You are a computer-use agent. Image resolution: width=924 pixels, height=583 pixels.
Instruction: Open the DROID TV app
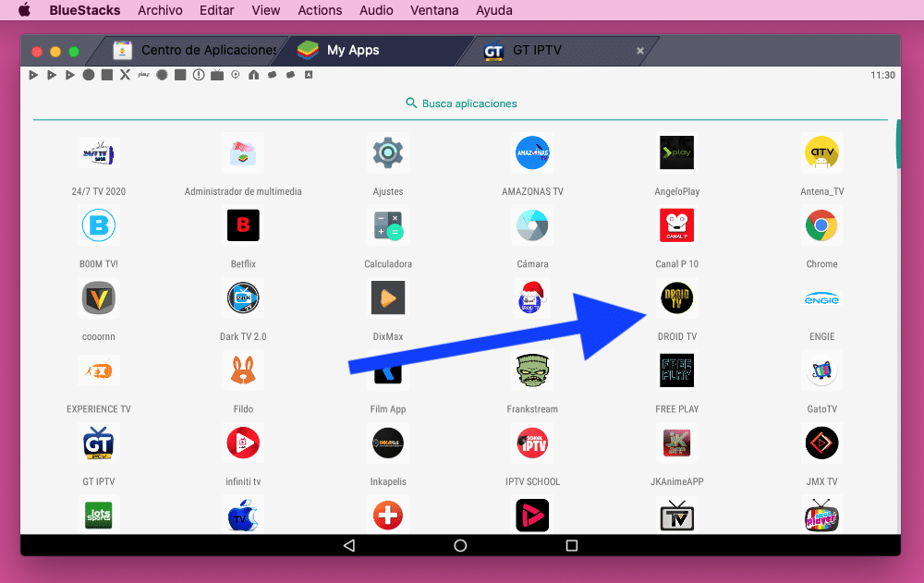[x=676, y=298]
